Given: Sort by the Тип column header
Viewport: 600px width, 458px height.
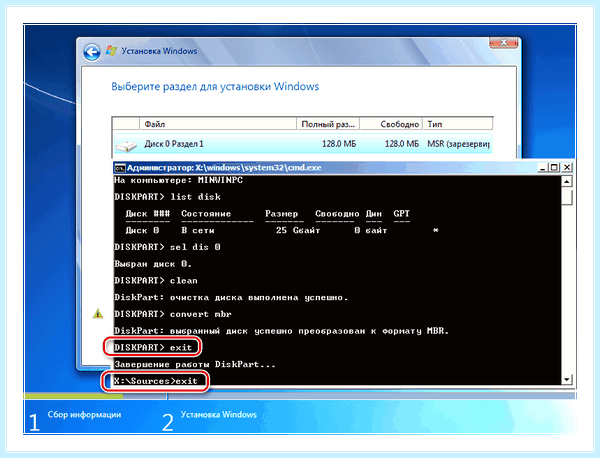Looking at the screenshot, I should click(x=458, y=124).
